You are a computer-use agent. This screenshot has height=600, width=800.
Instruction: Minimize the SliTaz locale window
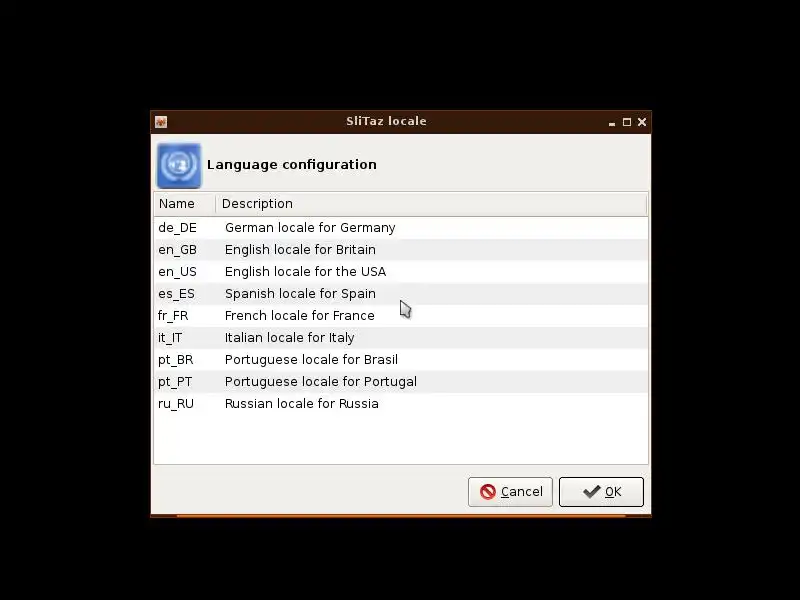click(612, 122)
